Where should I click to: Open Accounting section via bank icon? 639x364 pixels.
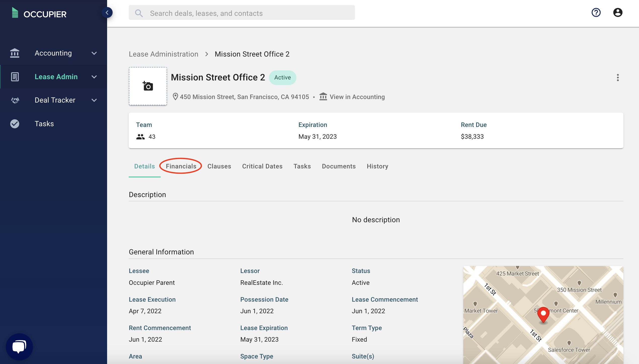[x=15, y=53]
